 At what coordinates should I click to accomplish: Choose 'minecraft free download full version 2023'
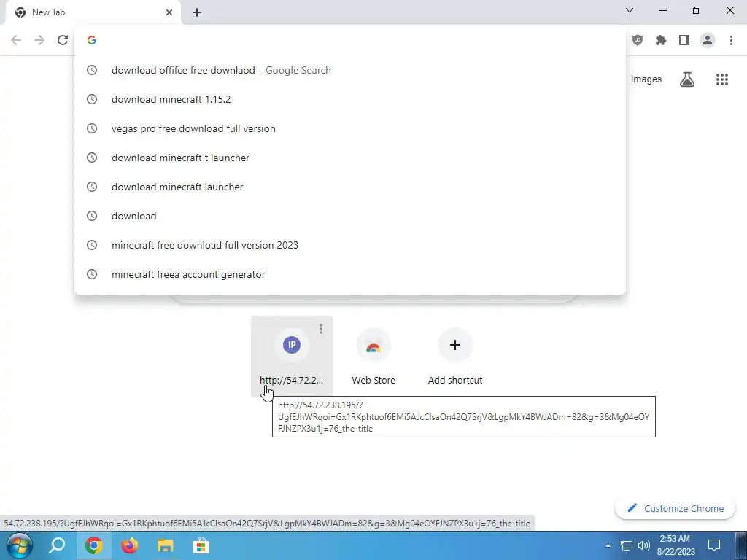pos(349,245)
